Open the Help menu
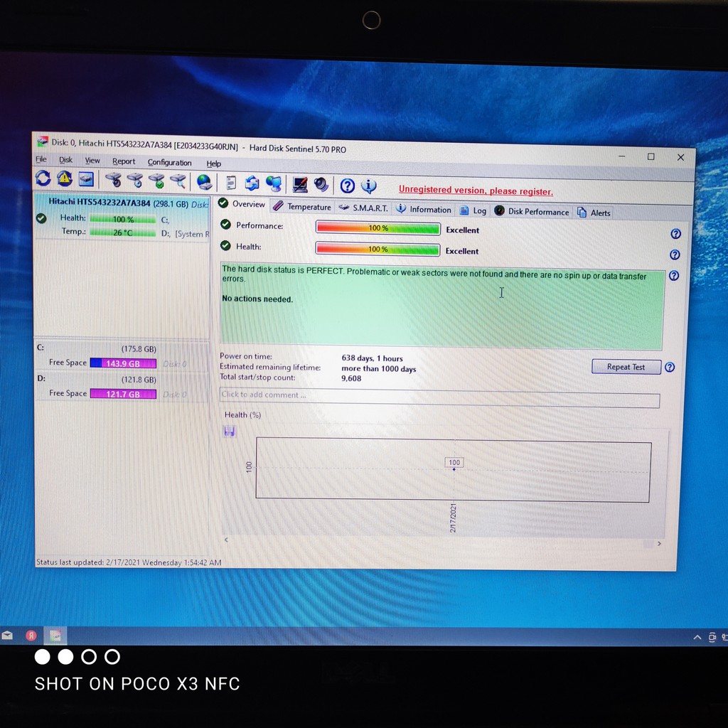 tap(213, 164)
